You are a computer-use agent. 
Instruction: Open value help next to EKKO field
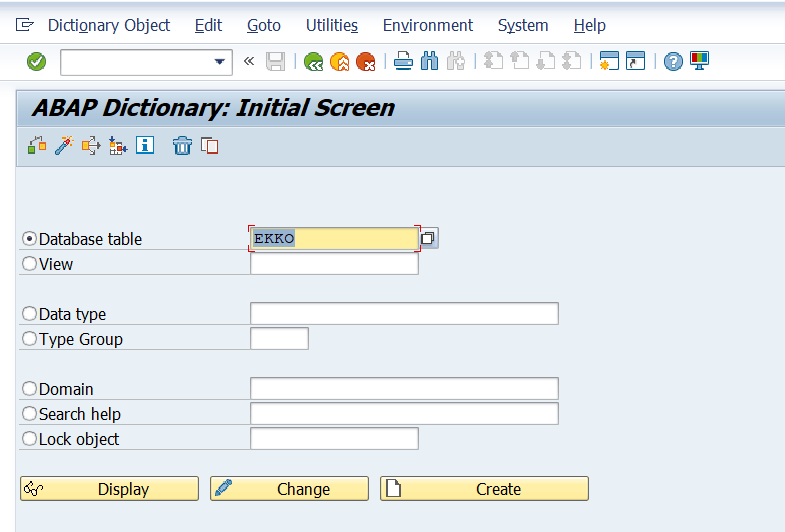428,238
